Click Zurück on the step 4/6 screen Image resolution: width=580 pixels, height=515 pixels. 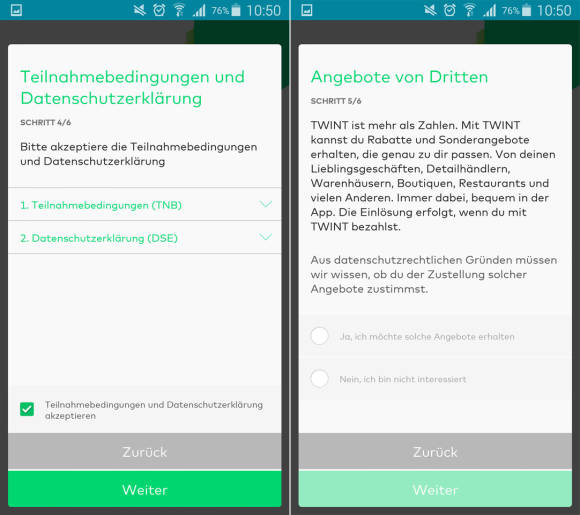[145, 451]
